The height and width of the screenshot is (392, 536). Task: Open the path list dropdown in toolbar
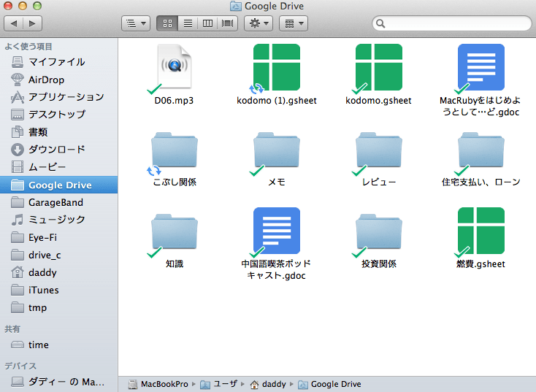[136, 23]
